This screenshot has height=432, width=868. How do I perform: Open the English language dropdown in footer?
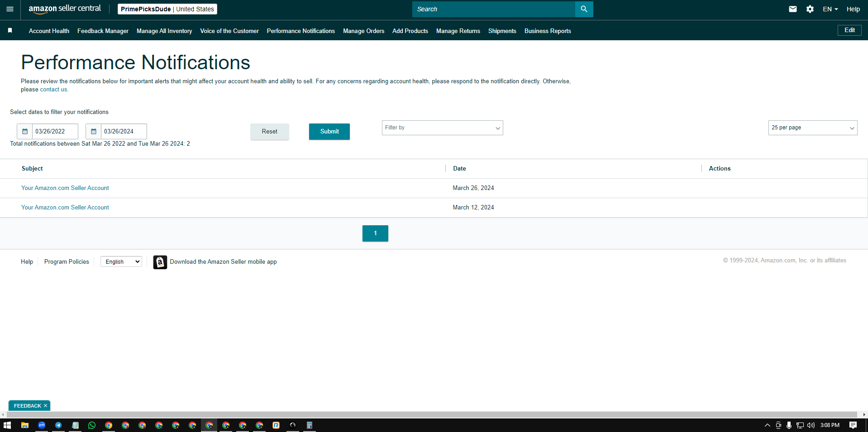121,261
